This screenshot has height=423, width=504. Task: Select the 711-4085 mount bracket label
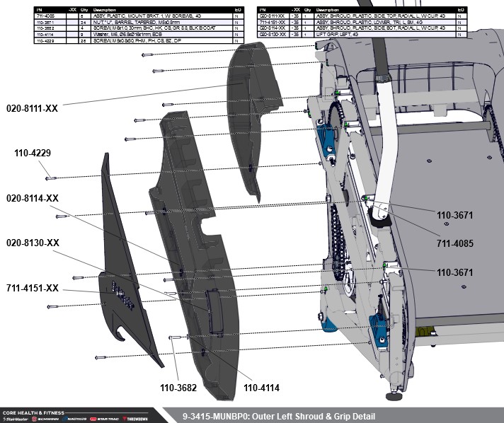pos(454,243)
